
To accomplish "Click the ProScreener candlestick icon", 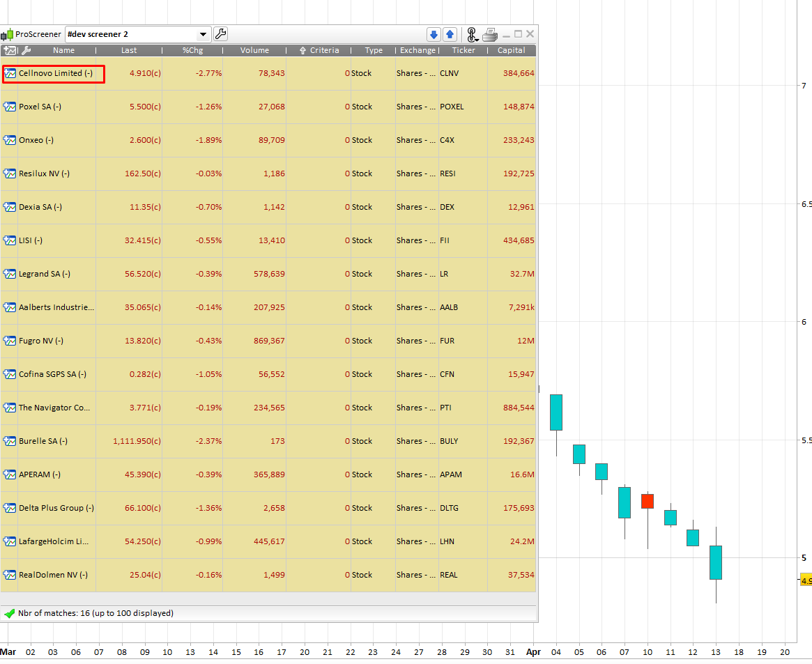I will (x=7, y=35).
